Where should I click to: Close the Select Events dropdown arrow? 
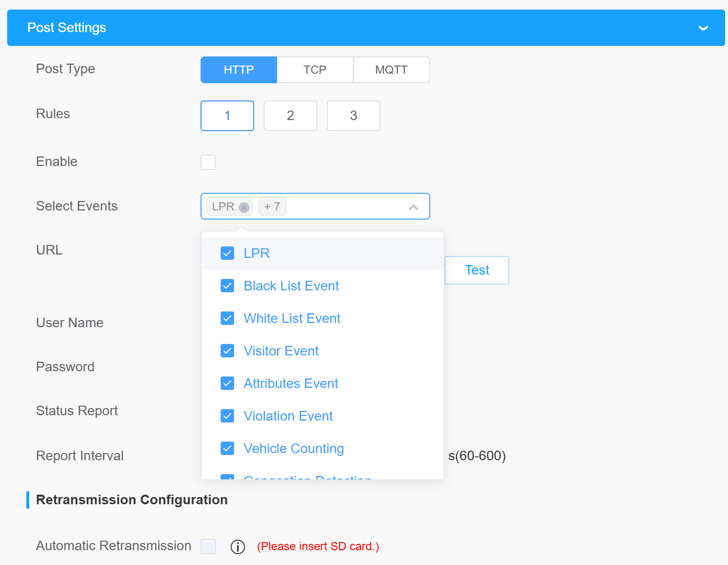tap(414, 207)
